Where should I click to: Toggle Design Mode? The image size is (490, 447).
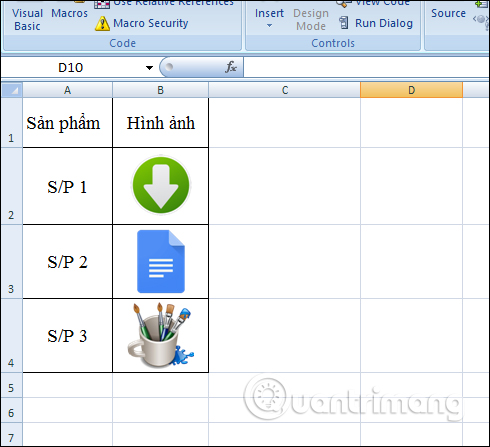pos(311,19)
